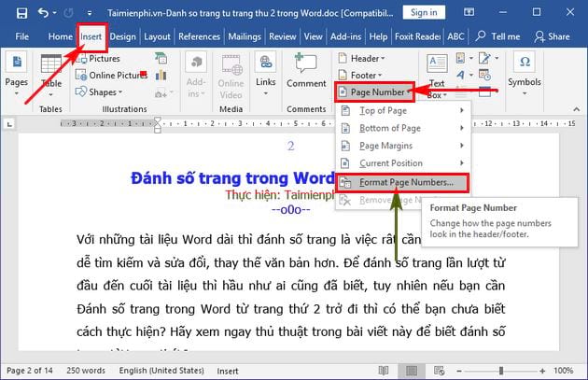Open the Design tab

tap(122, 36)
